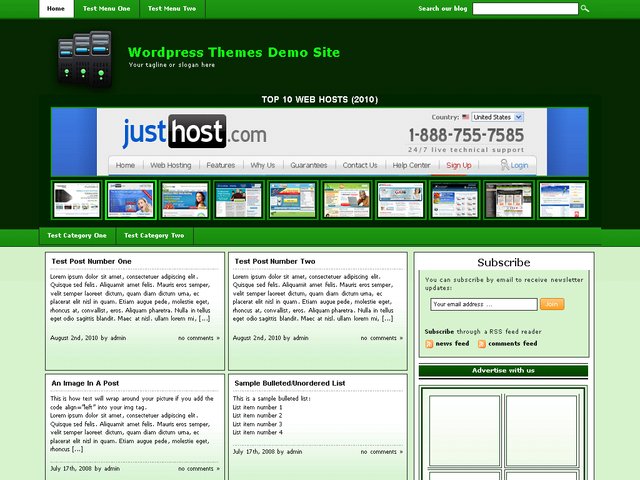640x480 pixels.
Task: Select the eighth web host thumbnail
Action: click(x=454, y=200)
